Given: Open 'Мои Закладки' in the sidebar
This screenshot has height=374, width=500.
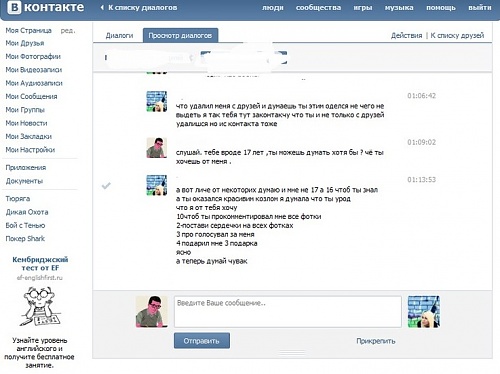Looking at the screenshot, I should point(29,136).
